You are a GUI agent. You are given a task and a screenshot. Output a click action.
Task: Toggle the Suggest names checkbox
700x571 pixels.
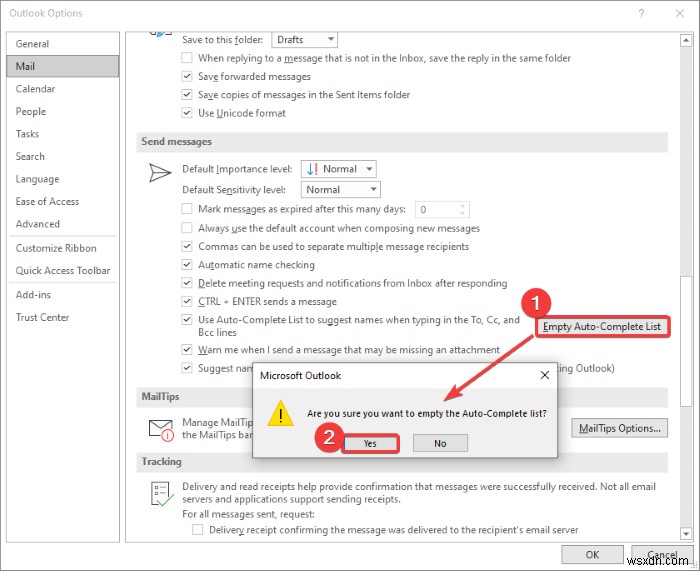point(187,368)
